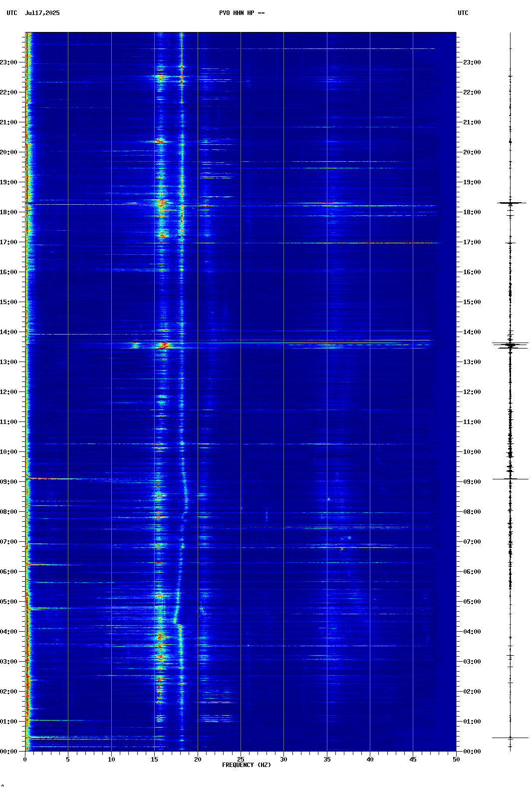Click the seismogram spike between 00:00 and 01:00
The image size is (532, 791).
pos(510,738)
